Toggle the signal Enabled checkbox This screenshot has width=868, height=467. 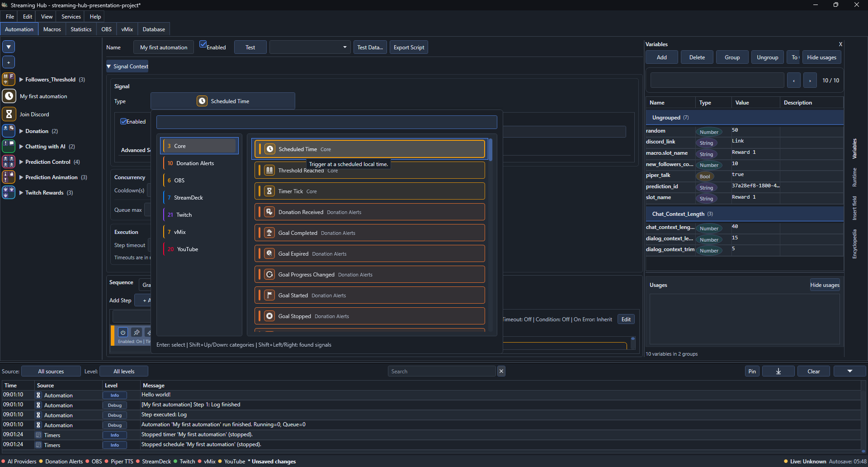[123, 121]
